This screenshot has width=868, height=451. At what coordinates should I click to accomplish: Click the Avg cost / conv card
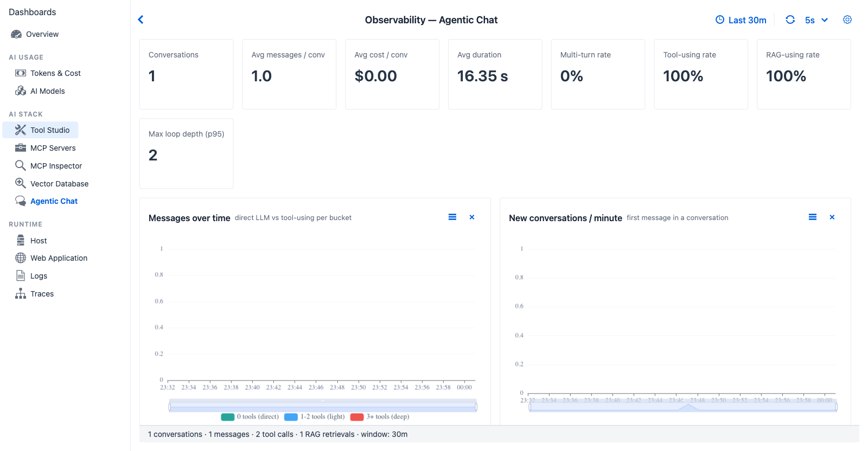pyautogui.click(x=392, y=74)
